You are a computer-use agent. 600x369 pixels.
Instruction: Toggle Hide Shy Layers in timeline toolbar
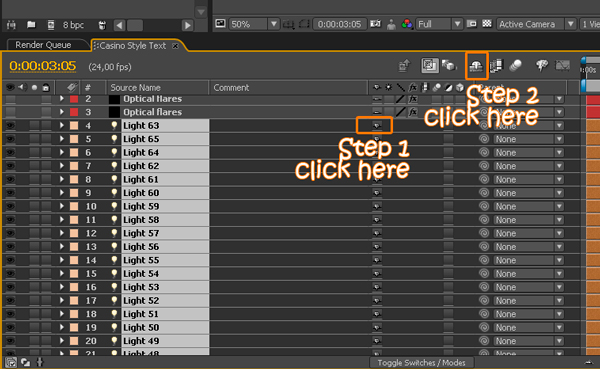point(476,66)
